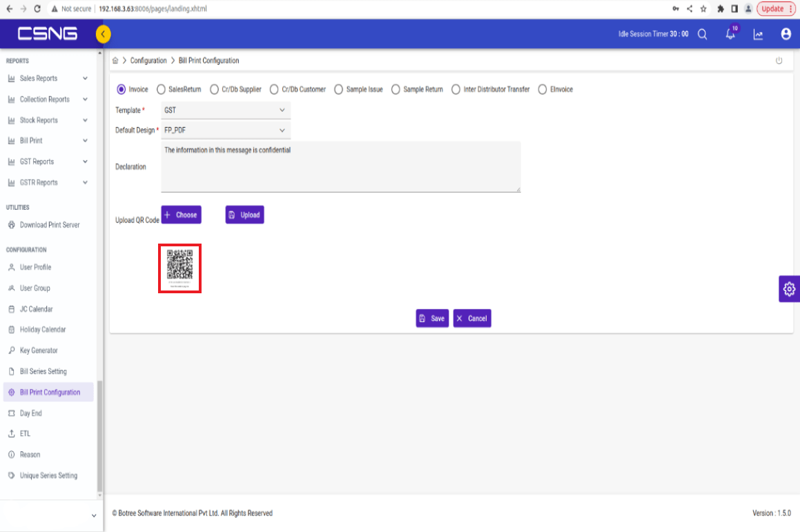Open browser extensions puzzle icon
Screen dimensions: 800x532
coord(721,9)
